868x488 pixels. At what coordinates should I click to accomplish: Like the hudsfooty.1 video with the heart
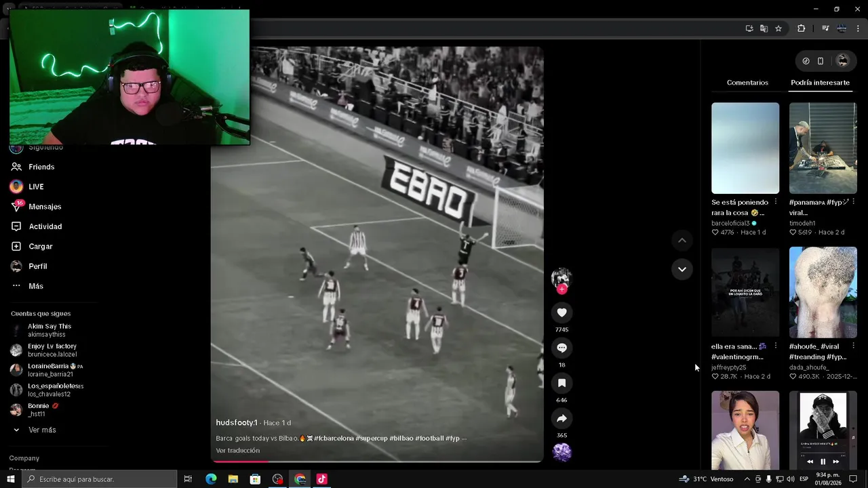pyautogui.click(x=561, y=312)
